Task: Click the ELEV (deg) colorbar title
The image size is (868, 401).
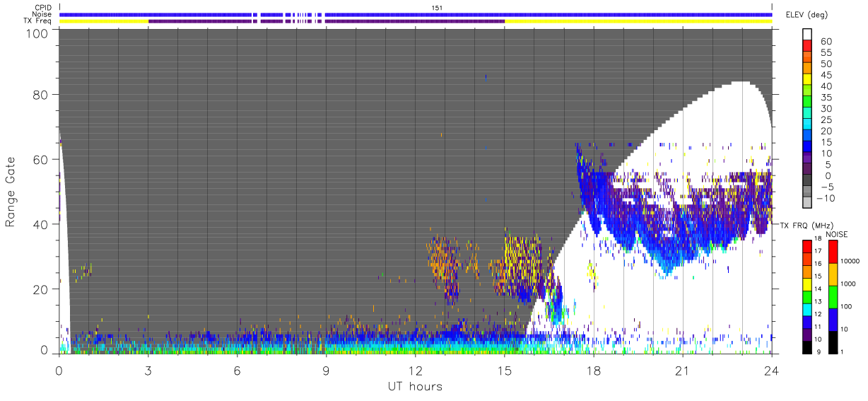Action: 807,15
